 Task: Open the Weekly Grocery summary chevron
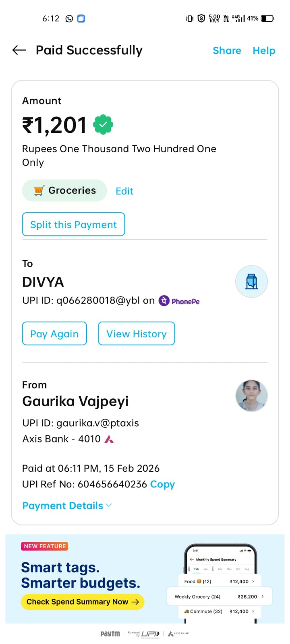coord(263,597)
